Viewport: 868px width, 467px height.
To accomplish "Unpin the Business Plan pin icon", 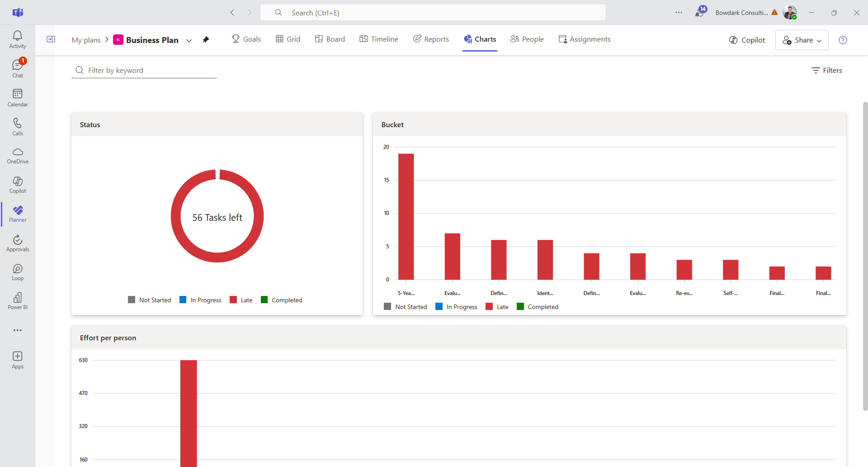I will pyautogui.click(x=206, y=40).
